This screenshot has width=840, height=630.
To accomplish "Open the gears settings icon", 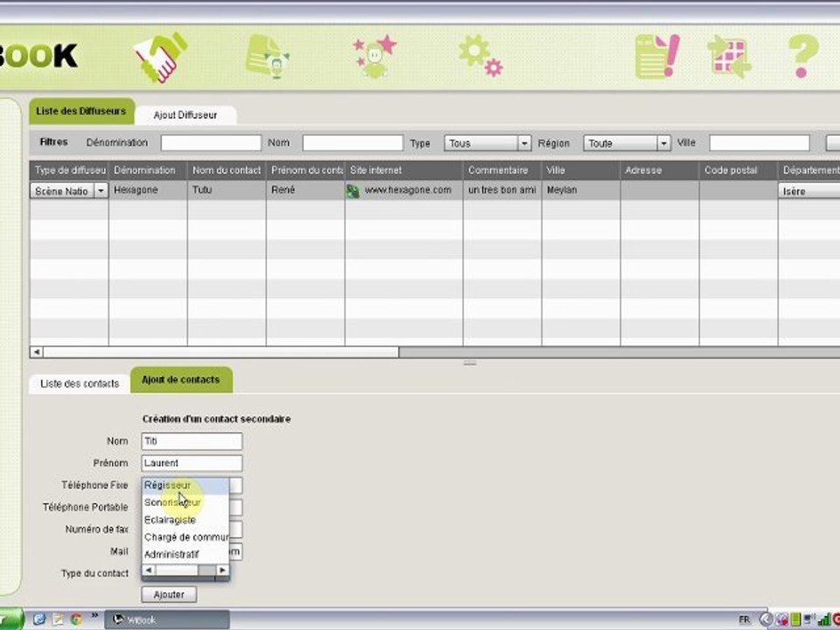I will [481, 56].
